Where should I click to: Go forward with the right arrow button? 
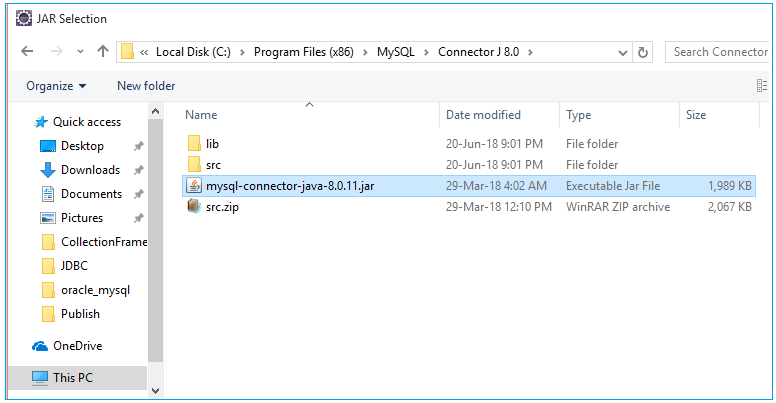tap(57, 51)
